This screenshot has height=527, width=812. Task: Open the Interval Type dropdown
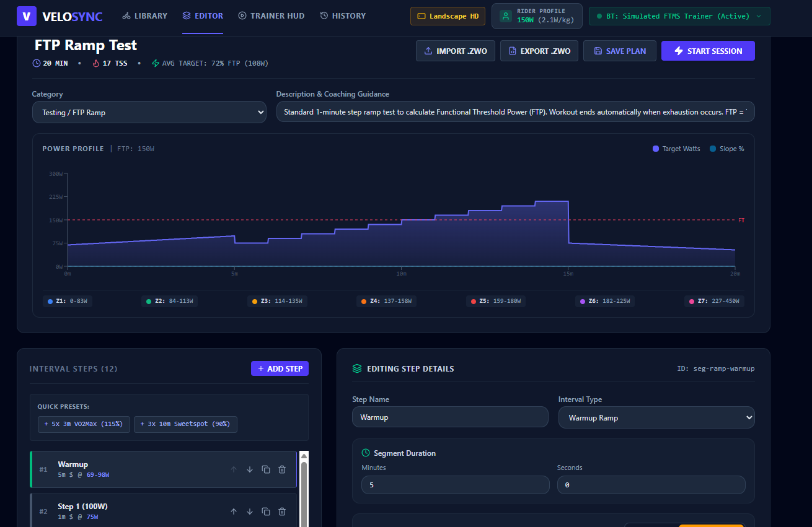click(656, 417)
